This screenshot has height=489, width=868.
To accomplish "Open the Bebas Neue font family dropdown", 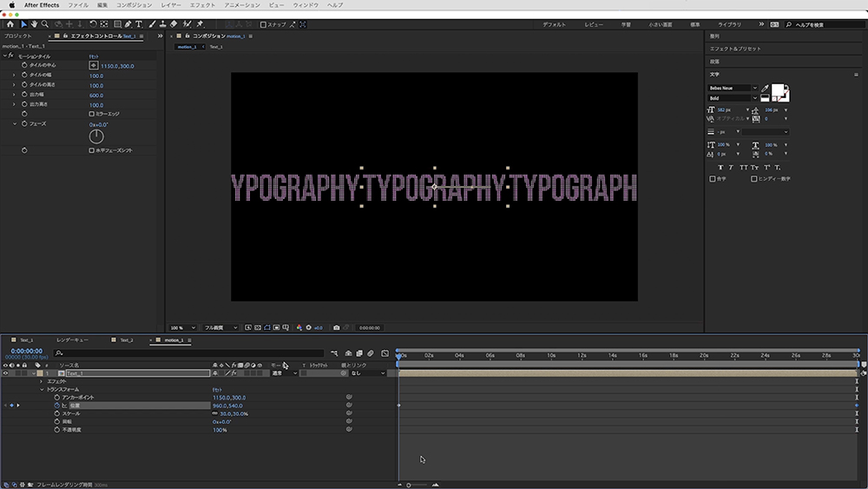I will pyautogui.click(x=754, y=88).
